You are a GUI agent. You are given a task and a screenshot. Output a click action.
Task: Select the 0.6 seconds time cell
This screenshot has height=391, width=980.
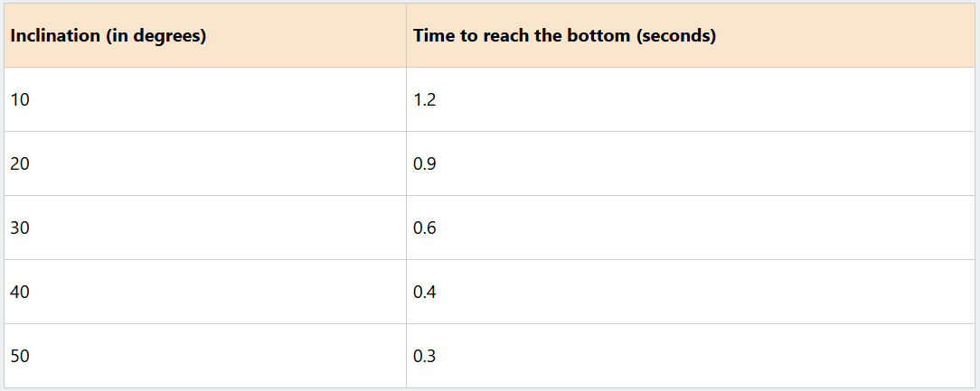click(424, 228)
